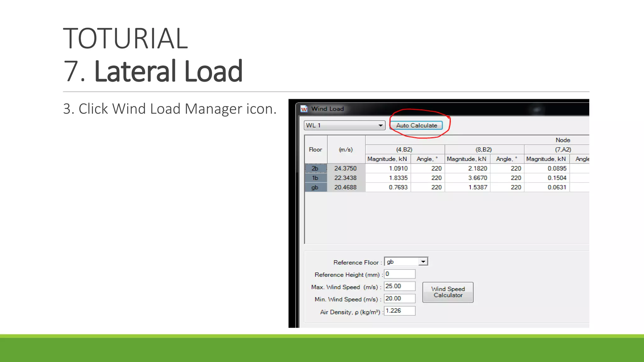Click the 24.3750 wind speed cell

346,168
